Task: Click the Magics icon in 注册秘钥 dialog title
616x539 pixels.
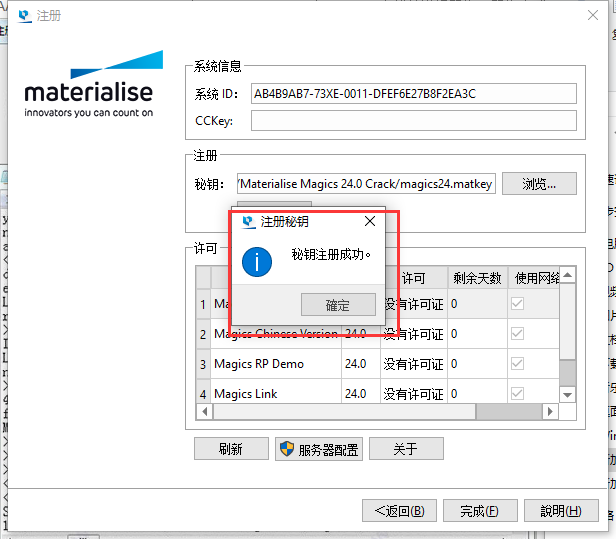Action: pyautogui.click(x=249, y=222)
